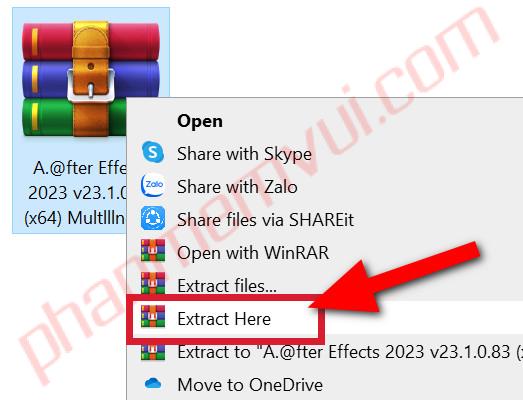Click the WinRAR icon beside Extract Here

point(153,316)
